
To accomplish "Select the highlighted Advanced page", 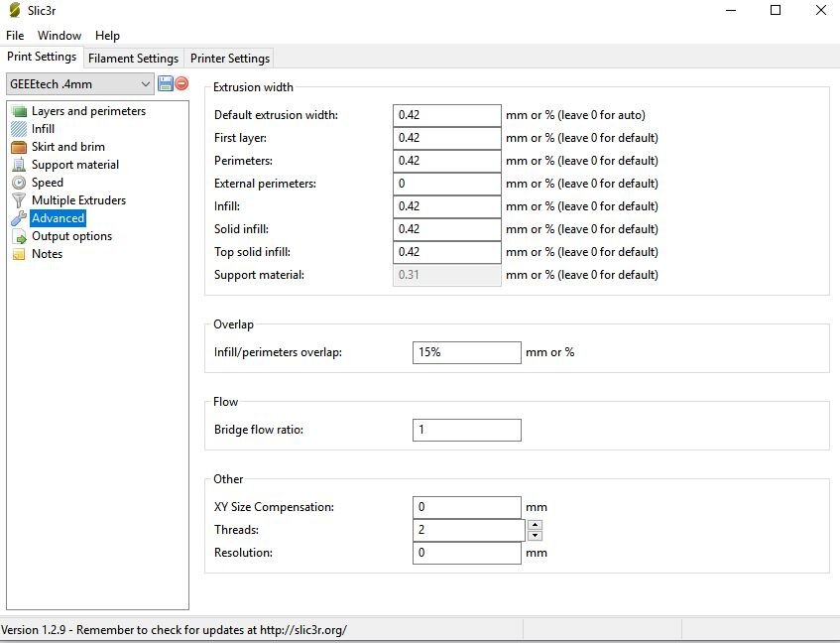I will pos(58,218).
